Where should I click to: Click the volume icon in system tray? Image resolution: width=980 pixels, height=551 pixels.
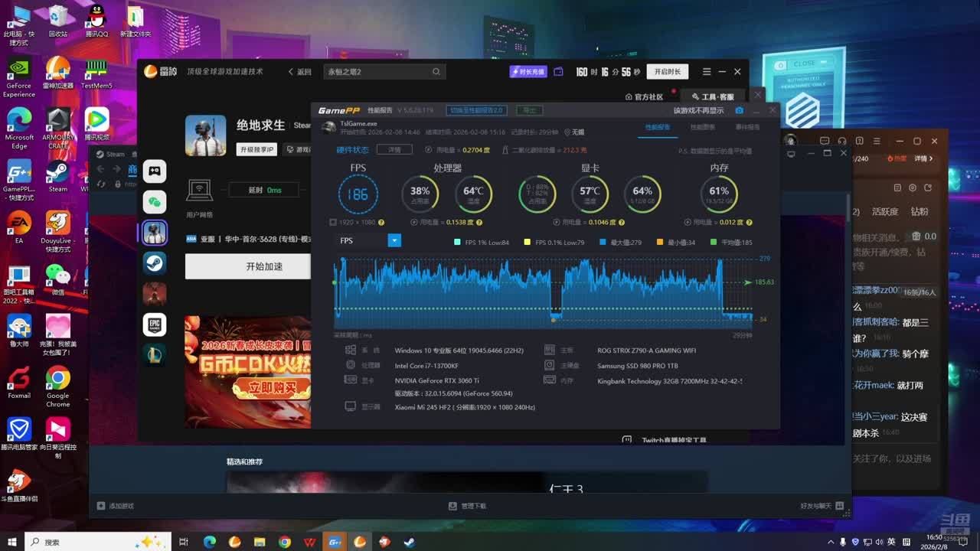pyautogui.click(x=879, y=542)
